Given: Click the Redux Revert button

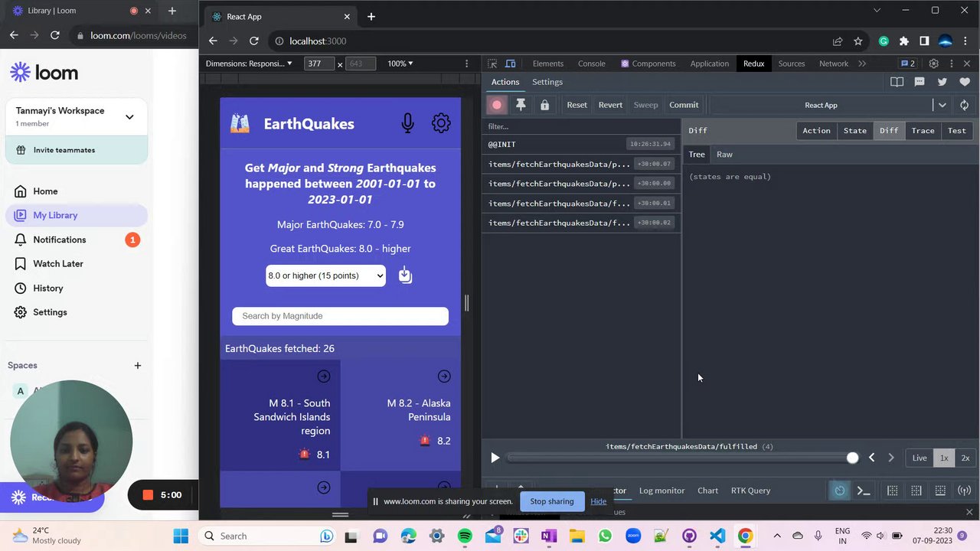Looking at the screenshot, I should [610, 105].
